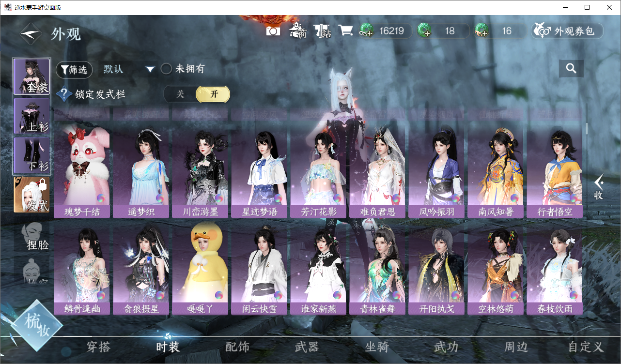Select the 套装 outfit category icon
The image size is (621, 364).
(31, 76)
